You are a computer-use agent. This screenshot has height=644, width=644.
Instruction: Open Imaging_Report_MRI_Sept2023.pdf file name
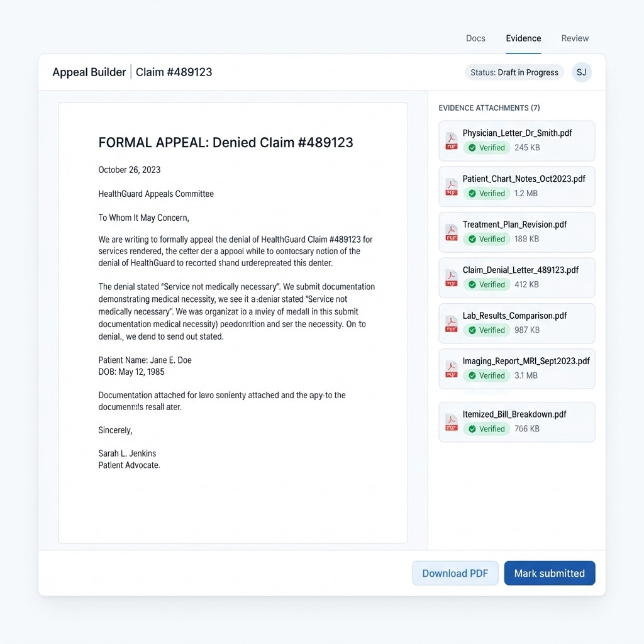click(x=526, y=361)
